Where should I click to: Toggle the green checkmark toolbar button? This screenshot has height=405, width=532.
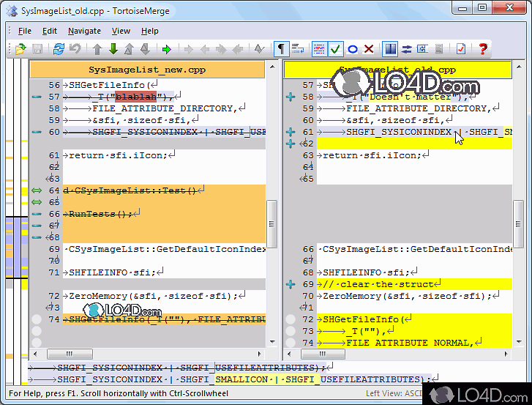(335, 49)
